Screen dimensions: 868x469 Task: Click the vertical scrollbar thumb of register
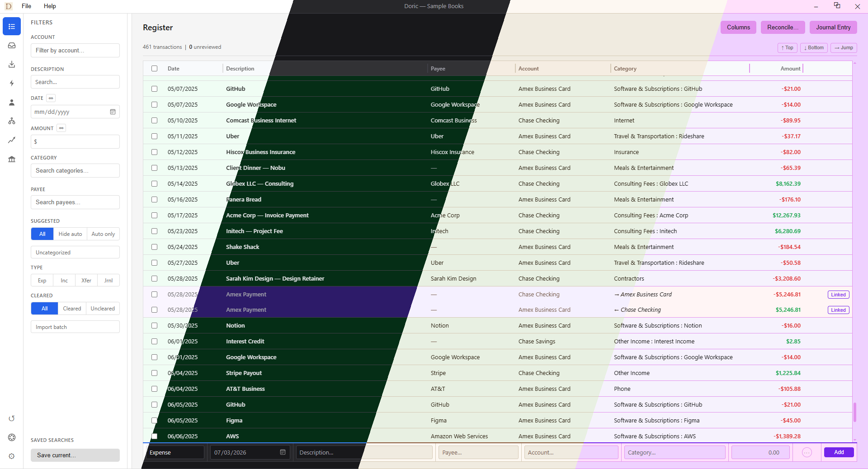pos(854,412)
